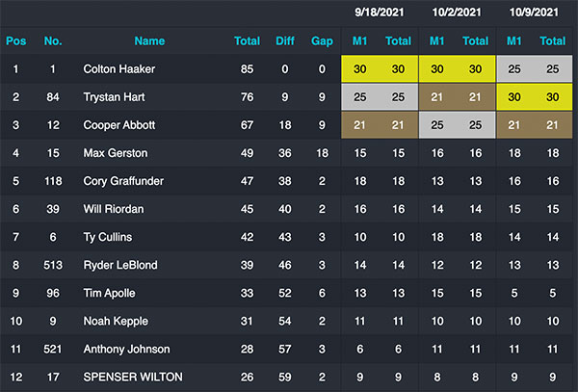Screen dimensions: 578x392
Task: Select the 10/9/2021 date header
Action: coord(534,13)
